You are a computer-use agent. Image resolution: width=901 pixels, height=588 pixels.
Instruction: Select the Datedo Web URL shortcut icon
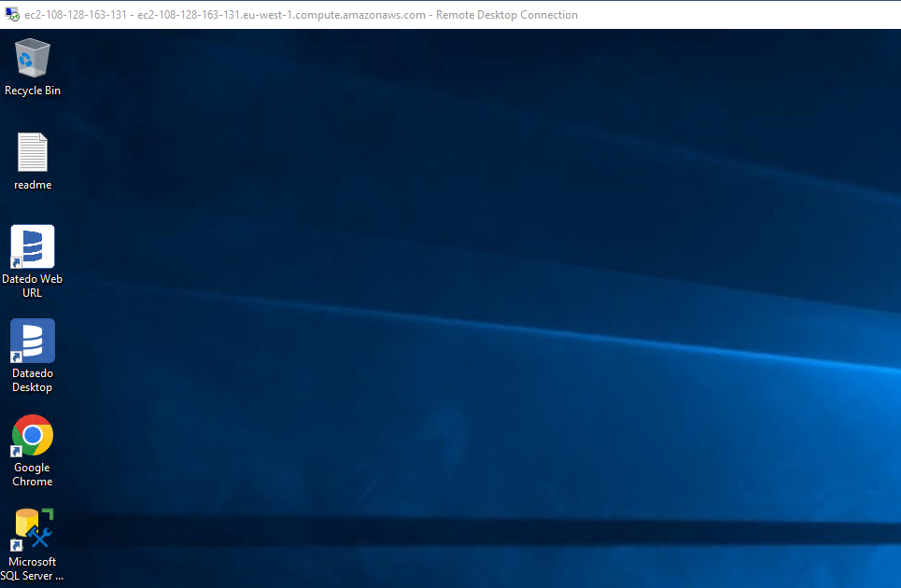point(33,246)
